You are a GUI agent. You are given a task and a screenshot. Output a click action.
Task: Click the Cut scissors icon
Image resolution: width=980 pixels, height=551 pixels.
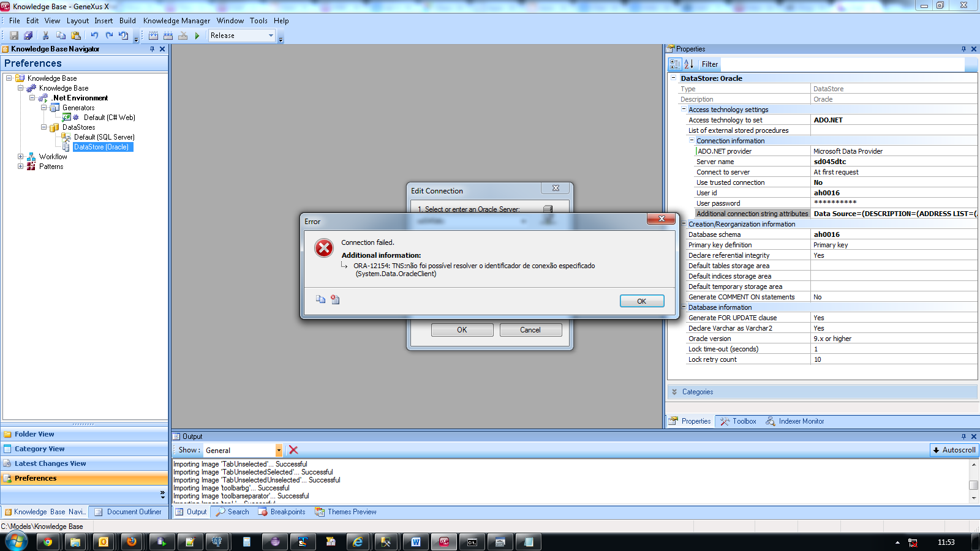click(x=45, y=36)
